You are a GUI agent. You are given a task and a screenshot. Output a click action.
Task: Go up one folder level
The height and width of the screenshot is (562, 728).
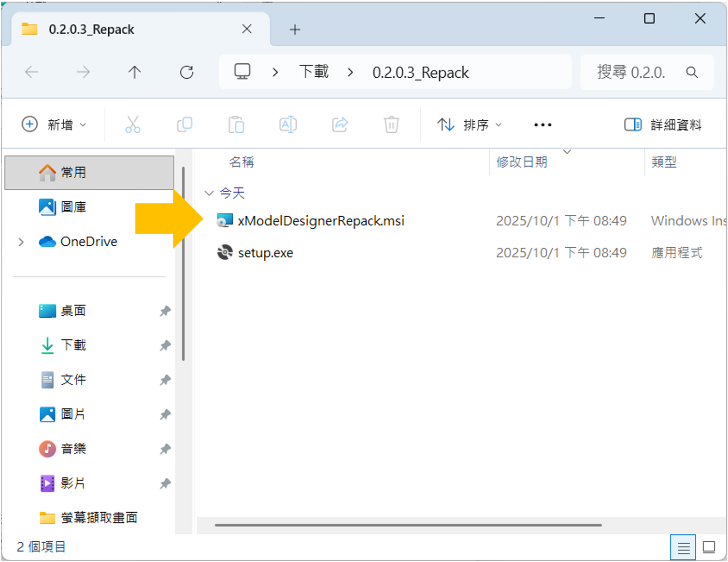coord(135,72)
